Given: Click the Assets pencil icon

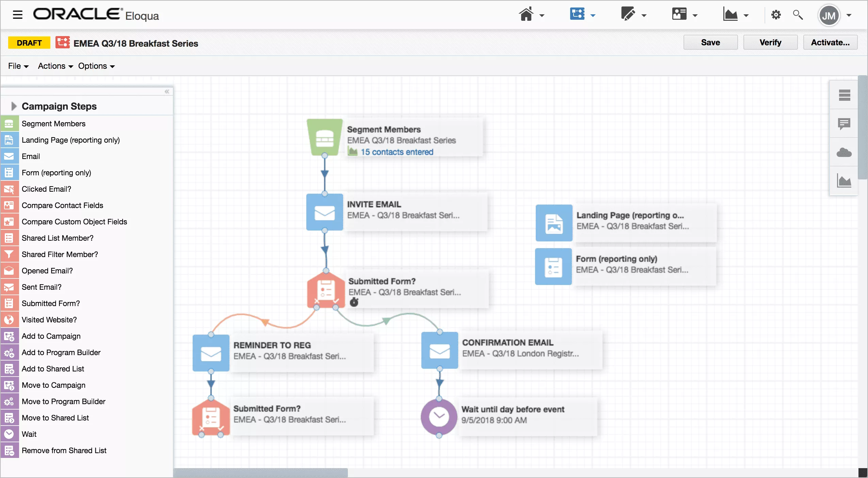Looking at the screenshot, I should [x=628, y=14].
